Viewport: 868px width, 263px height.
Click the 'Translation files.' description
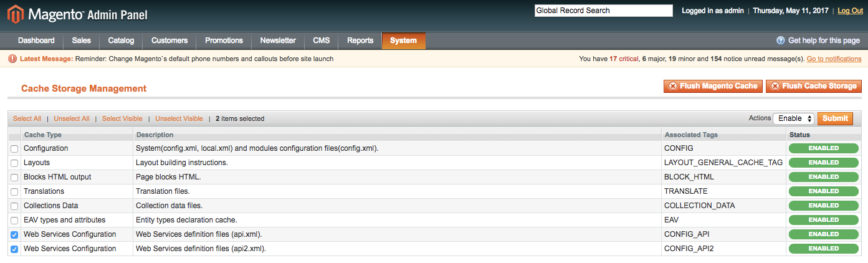[163, 191]
